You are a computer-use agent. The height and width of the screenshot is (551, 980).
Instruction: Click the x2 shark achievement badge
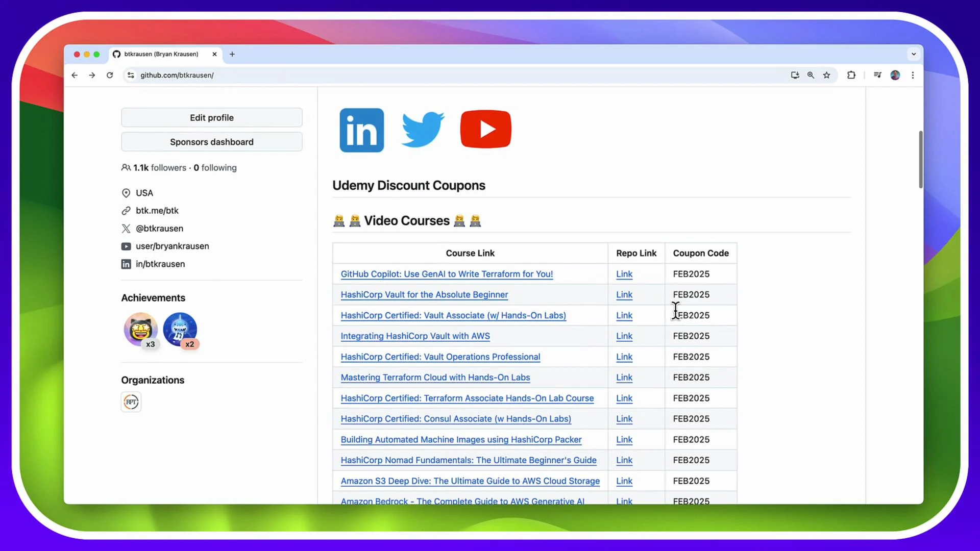click(x=180, y=330)
